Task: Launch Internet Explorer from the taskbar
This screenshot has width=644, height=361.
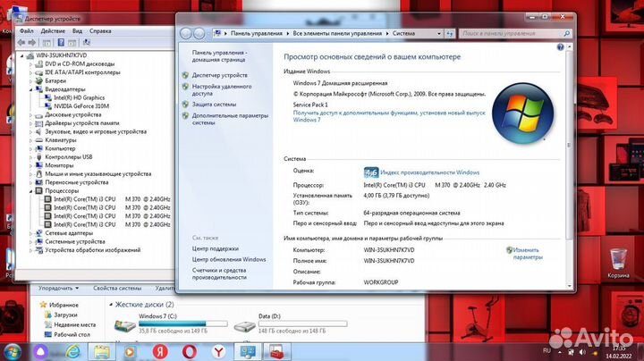Action: [x=73, y=352]
